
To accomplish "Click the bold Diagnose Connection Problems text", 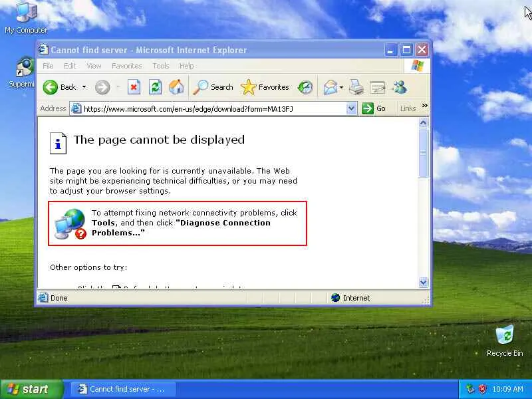I will [x=181, y=227].
